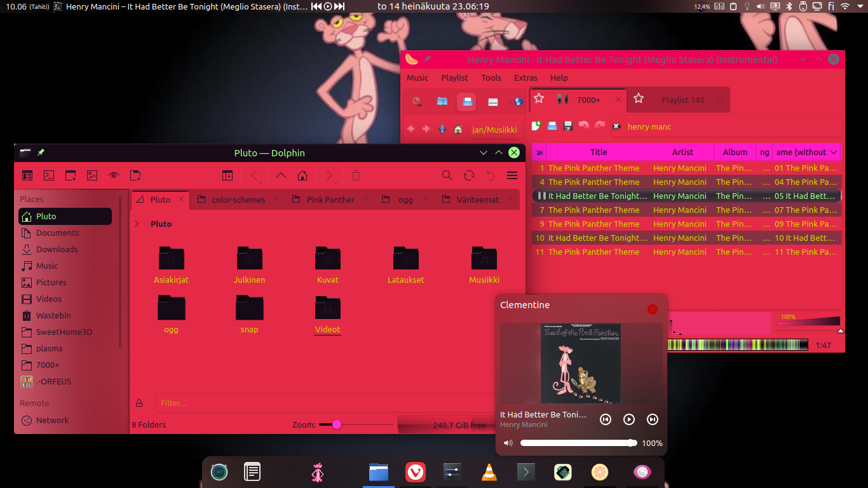Toggle Dolphin places panel icon
Image resolution: width=868 pixels, height=488 pixels.
click(x=27, y=175)
